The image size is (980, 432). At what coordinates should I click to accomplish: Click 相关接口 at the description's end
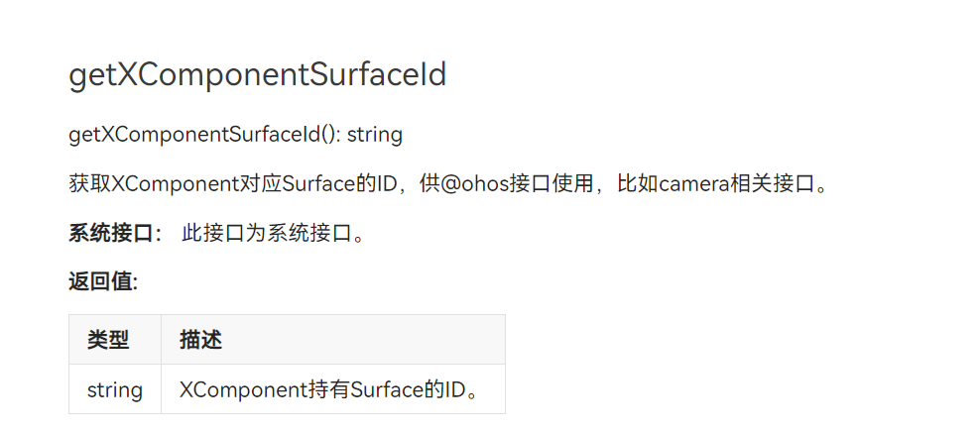(773, 184)
